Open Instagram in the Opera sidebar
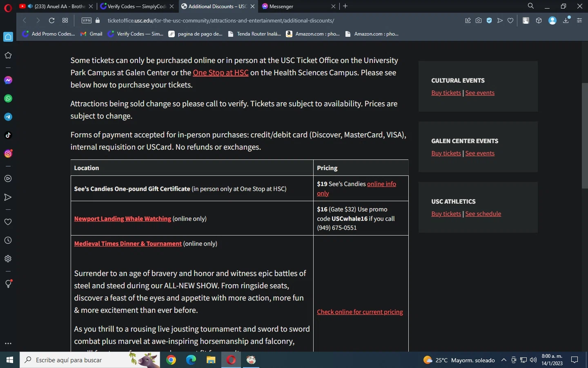The height and width of the screenshot is (368, 588). tap(8, 154)
